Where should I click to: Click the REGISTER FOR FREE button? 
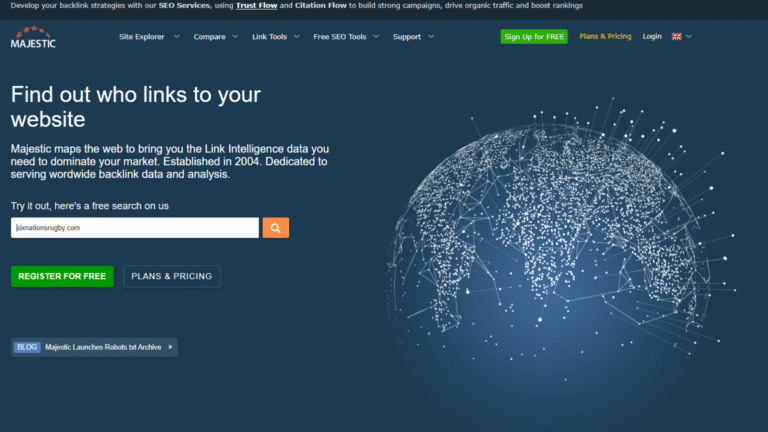62,276
